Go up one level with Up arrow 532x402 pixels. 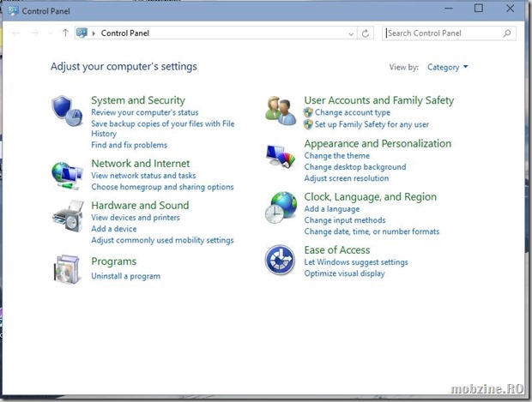coord(65,33)
